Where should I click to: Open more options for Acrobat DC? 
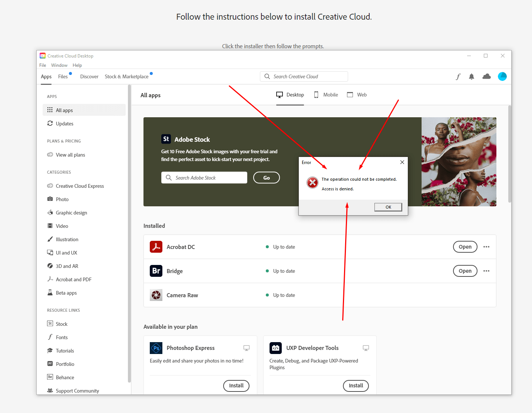[486, 247]
